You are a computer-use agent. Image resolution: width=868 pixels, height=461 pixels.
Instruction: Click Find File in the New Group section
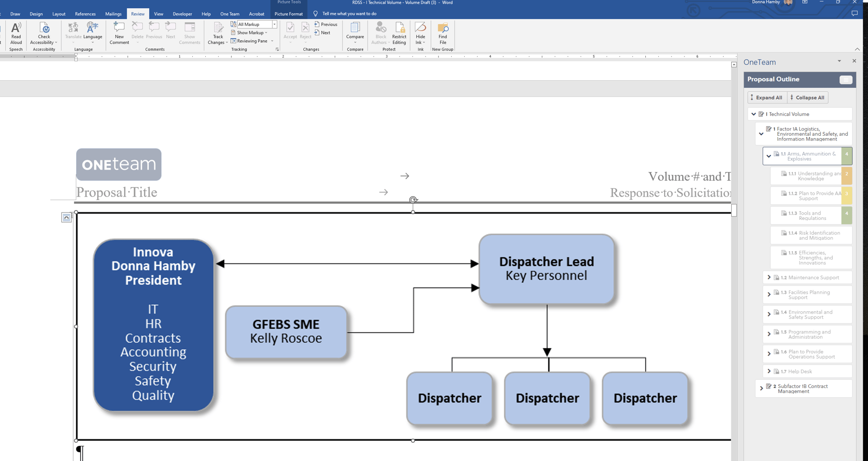click(x=442, y=34)
